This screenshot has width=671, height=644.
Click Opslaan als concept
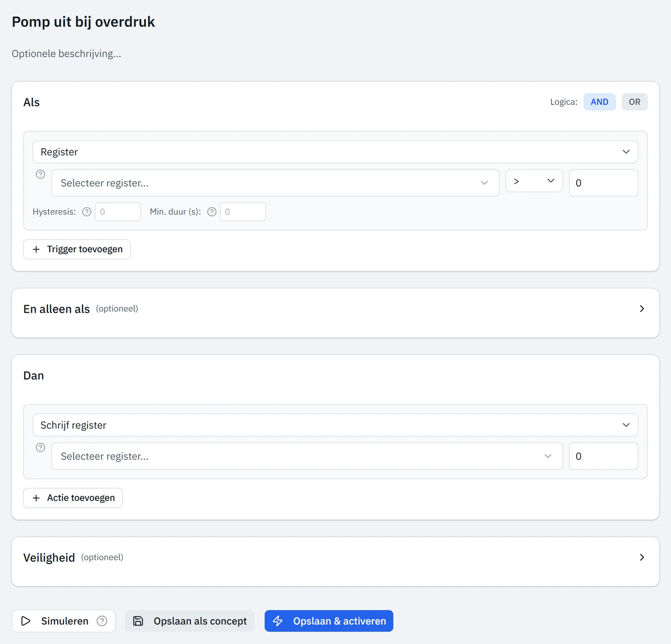pyautogui.click(x=190, y=621)
